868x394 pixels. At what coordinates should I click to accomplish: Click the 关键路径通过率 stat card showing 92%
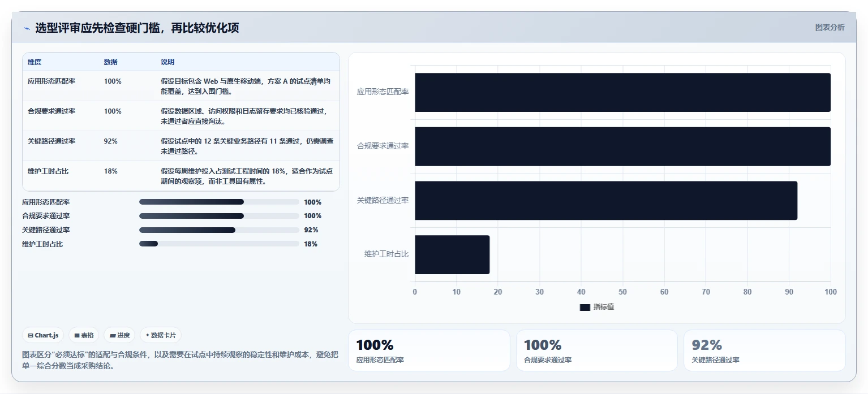tap(764, 350)
